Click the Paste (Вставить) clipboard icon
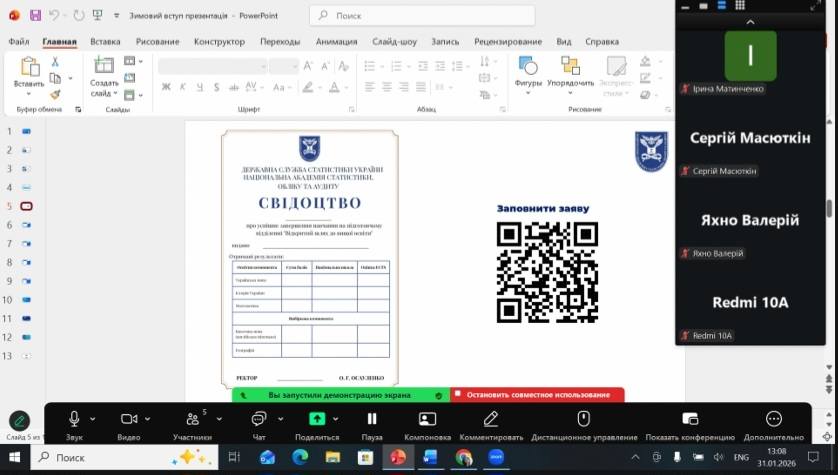This screenshot has width=838, height=475. click(29, 68)
